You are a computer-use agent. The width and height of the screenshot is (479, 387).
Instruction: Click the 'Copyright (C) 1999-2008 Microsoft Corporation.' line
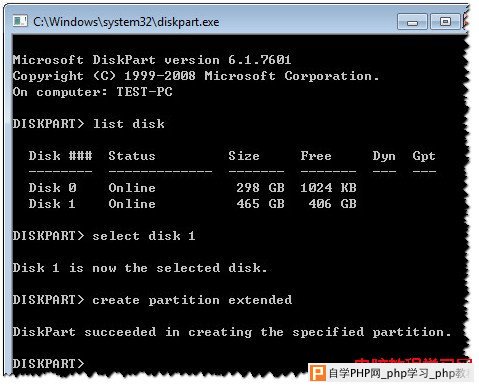[x=196, y=76]
